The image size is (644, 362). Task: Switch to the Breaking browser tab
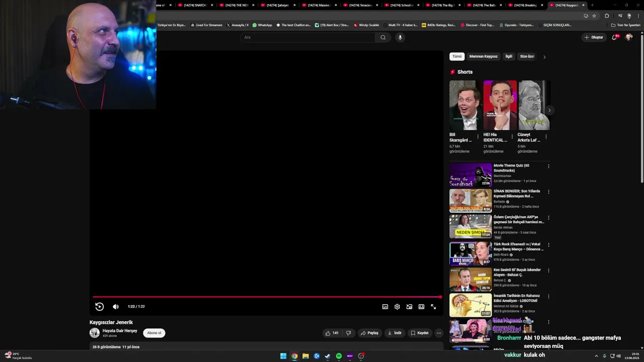tap(525, 5)
